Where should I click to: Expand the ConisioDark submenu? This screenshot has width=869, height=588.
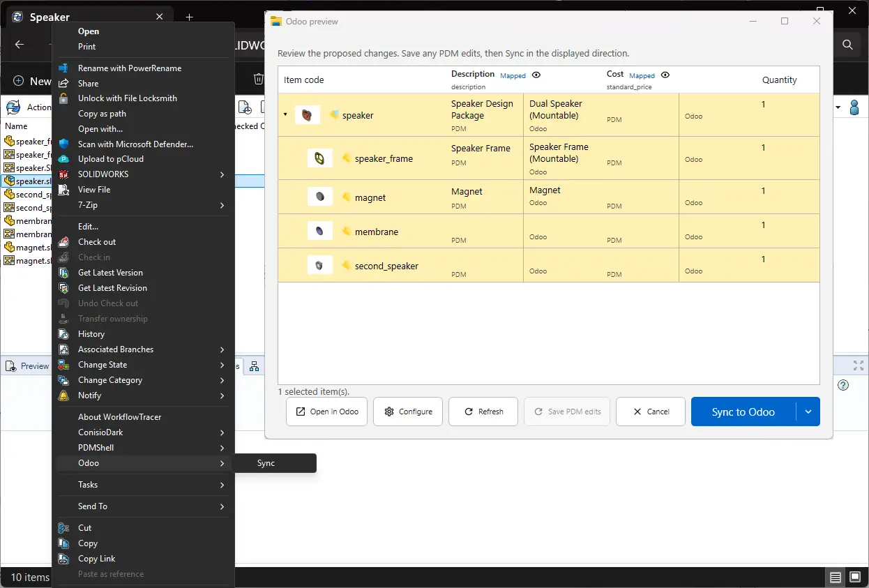222,432
